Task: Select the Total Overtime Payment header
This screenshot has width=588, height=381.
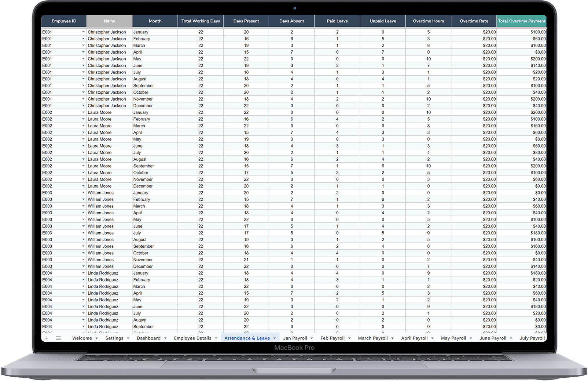Action: click(522, 21)
